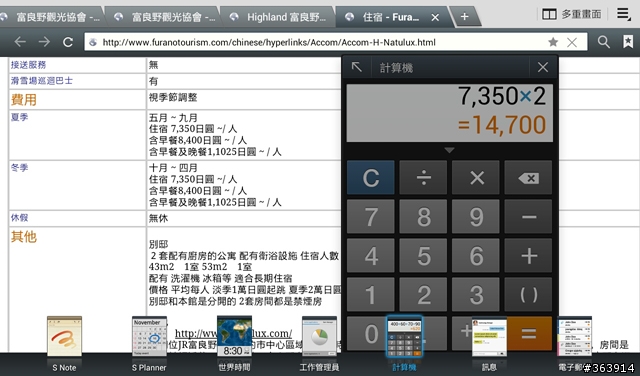Click the 其他 heading
The width and height of the screenshot is (640, 376).
pos(24,236)
